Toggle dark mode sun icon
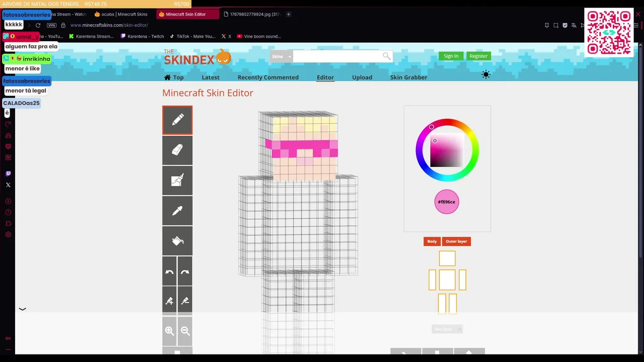The height and width of the screenshot is (362, 644). pos(486,74)
